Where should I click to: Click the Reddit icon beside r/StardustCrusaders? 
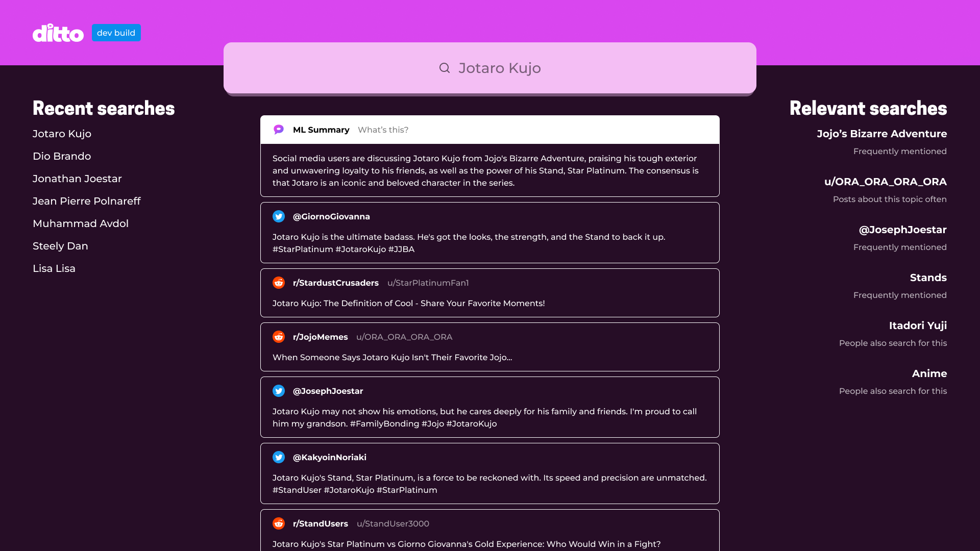pyautogui.click(x=279, y=283)
